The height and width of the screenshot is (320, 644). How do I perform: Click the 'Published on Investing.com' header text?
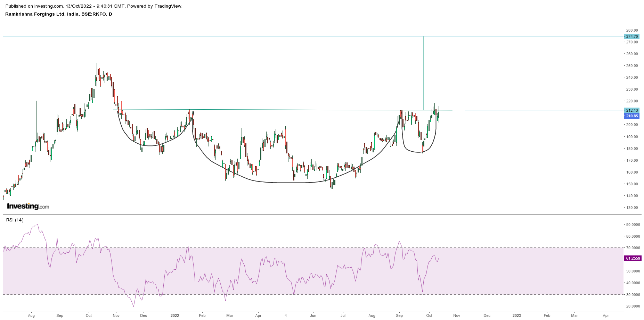pyautogui.click(x=94, y=6)
